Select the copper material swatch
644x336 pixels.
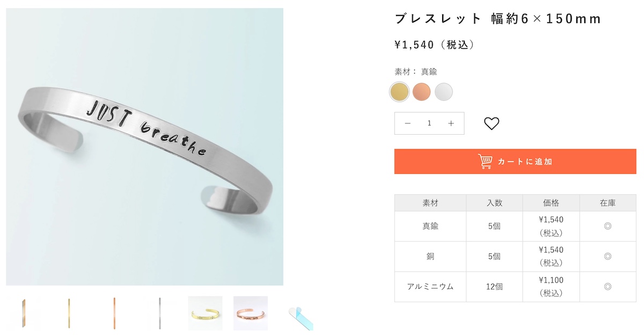[422, 92]
